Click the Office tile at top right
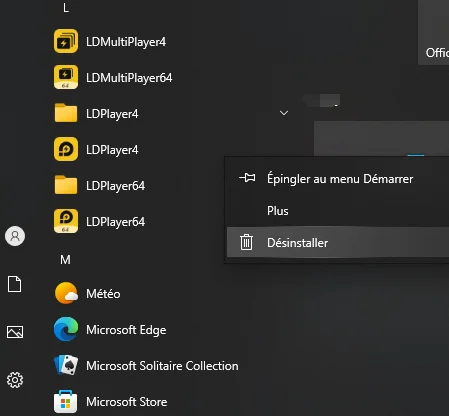 tap(433, 32)
